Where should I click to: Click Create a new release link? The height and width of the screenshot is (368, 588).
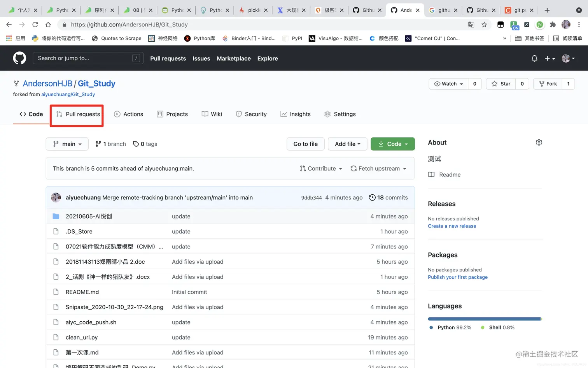tap(452, 226)
